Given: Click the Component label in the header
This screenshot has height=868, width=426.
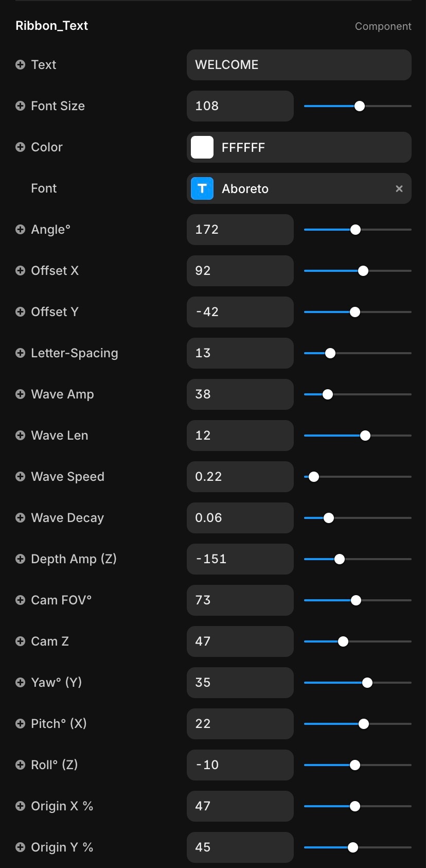Looking at the screenshot, I should click(x=383, y=26).
